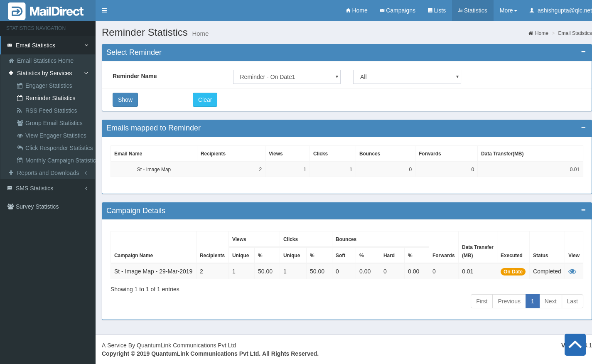The width and height of the screenshot is (592, 364).
Task: Click the scroll-to-top arrow button
Action: click(x=575, y=344)
